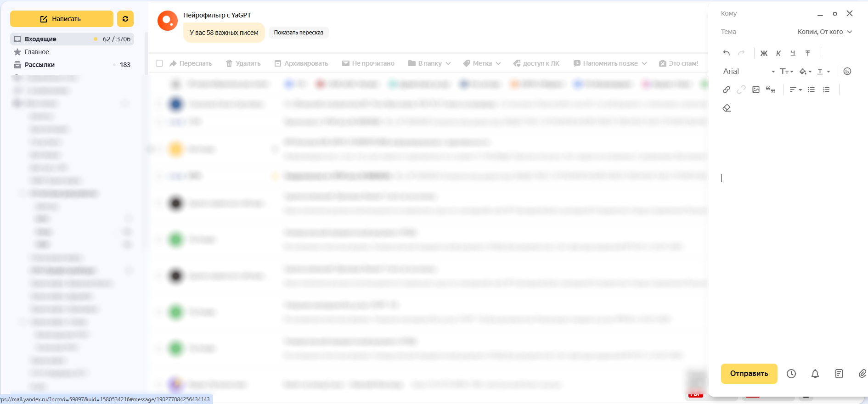Open the emoji picker
868x404 pixels.
pyautogui.click(x=847, y=71)
